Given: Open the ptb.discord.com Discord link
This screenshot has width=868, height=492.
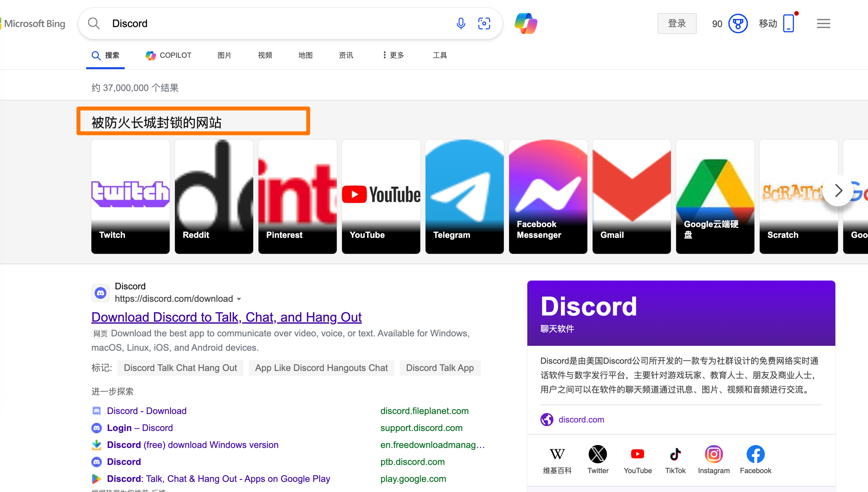Looking at the screenshot, I should coord(124,462).
